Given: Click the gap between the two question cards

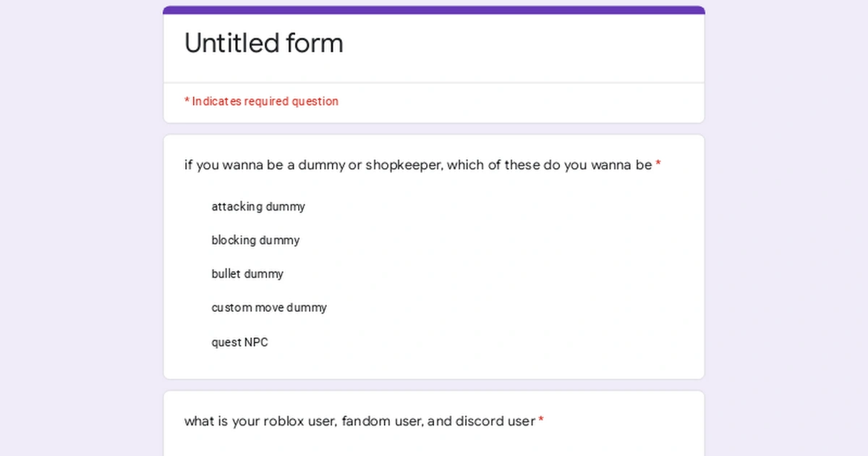Looking at the screenshot, I should pyautogui.click(x=434, y=384).
